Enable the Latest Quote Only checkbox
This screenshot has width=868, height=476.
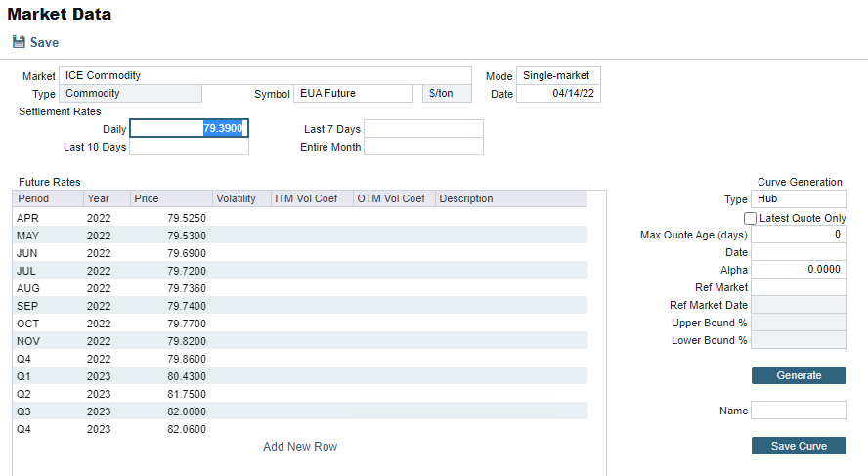click(x=751, y=218)
